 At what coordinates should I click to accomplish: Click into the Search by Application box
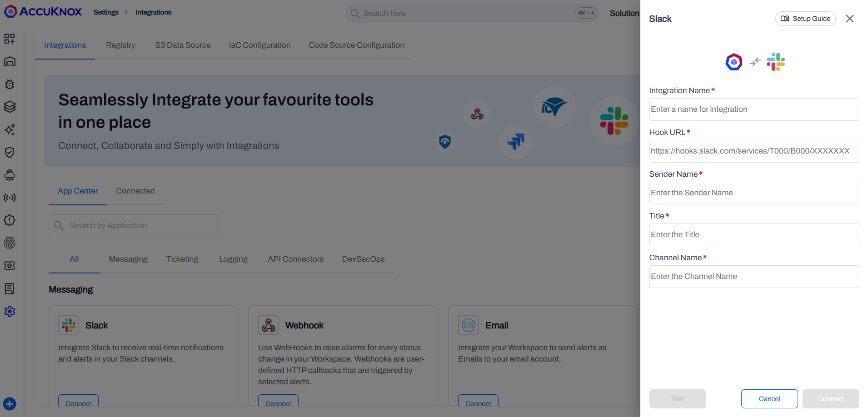click(133, 225)
